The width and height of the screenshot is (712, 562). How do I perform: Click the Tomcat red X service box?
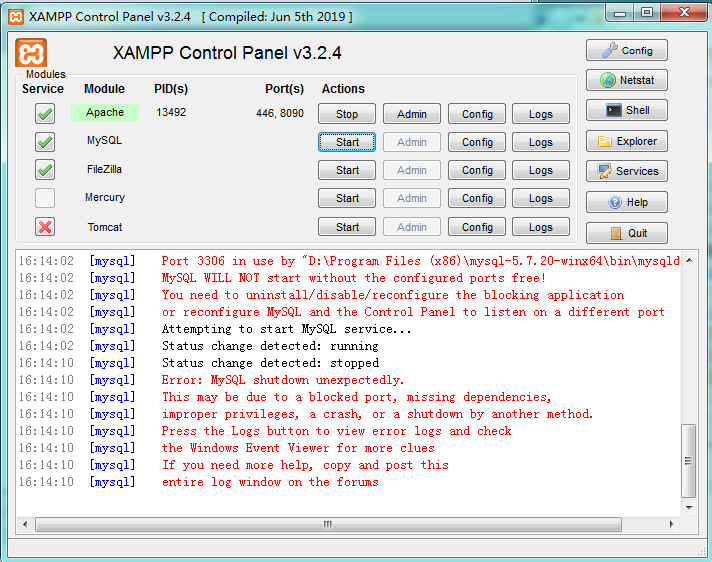45,227
